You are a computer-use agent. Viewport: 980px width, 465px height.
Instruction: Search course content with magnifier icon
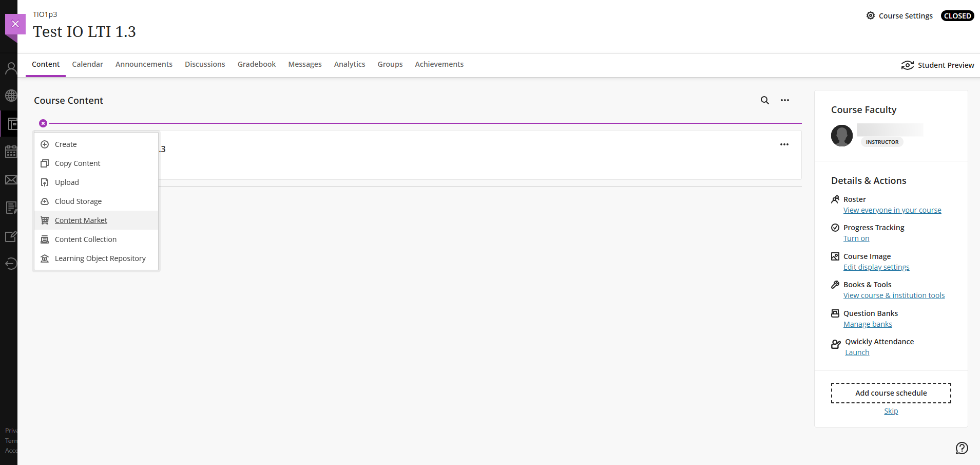click(765, 100)
